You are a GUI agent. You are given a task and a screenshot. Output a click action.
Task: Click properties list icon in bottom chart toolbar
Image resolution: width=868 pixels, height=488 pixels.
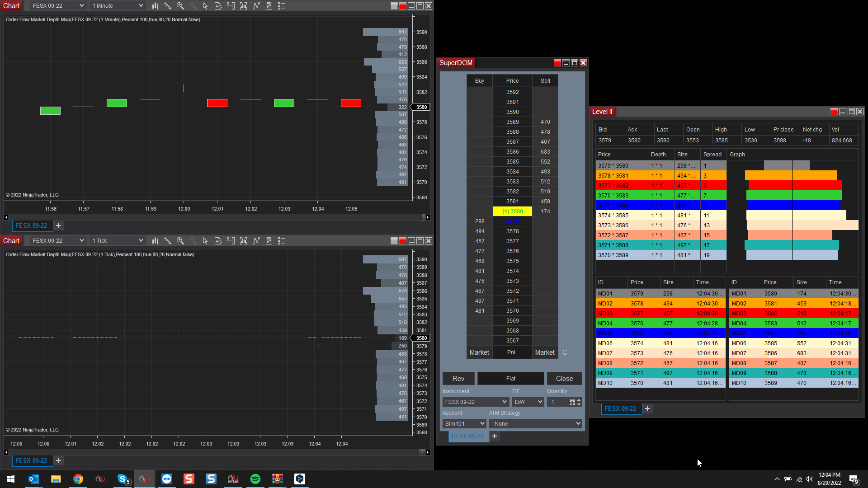pos(282,241)
